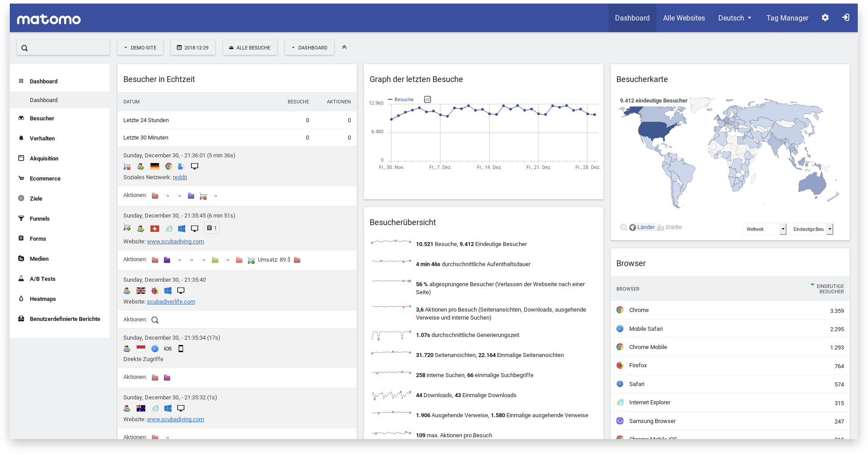Open the DEMO-SITE website selector
Image resolution: width=868 pixels, height=456 pixels.
point(140,48)
